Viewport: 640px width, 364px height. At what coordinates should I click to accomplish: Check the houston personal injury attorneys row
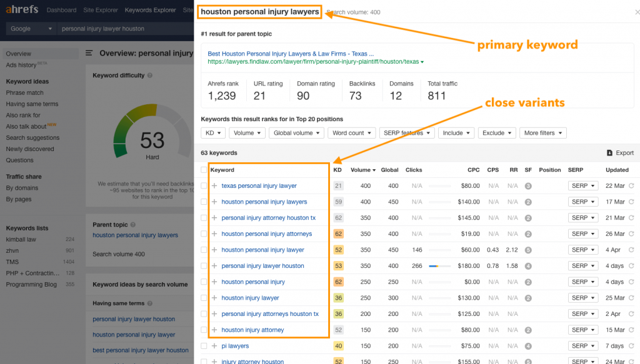tap(204, 234)
